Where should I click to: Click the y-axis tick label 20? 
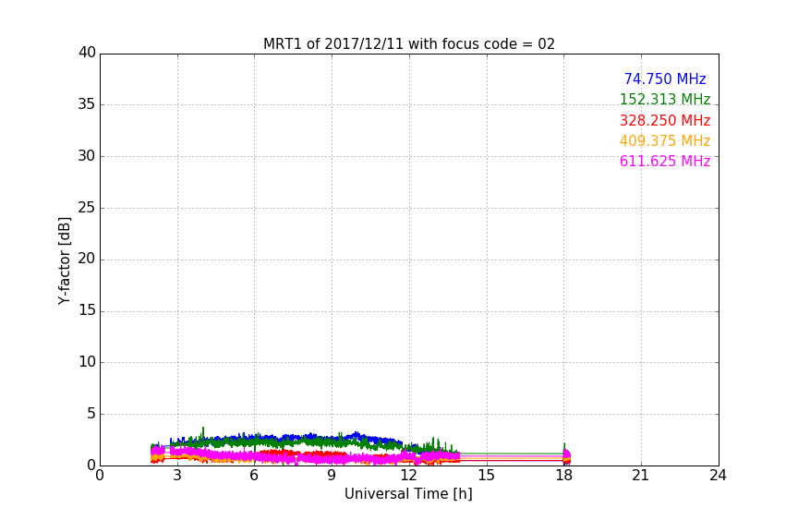pos(87,259)
